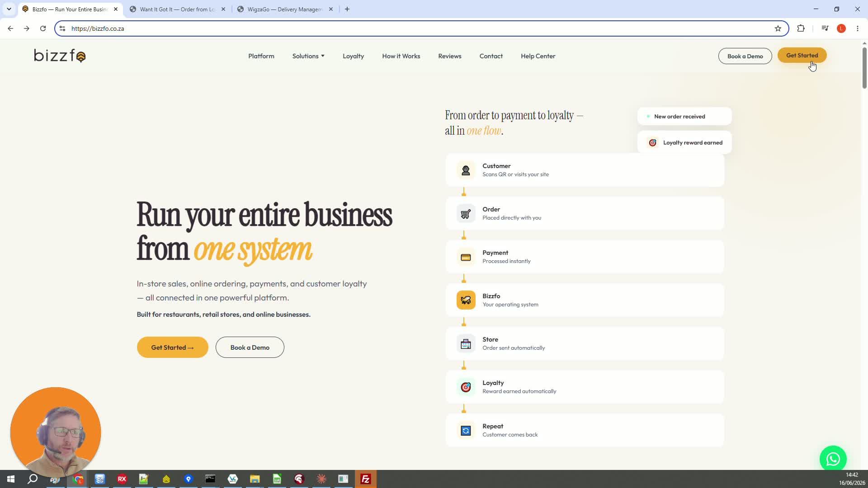Open the Platform nav link
The width and height of the screenshot is (868, 488).
261,56
